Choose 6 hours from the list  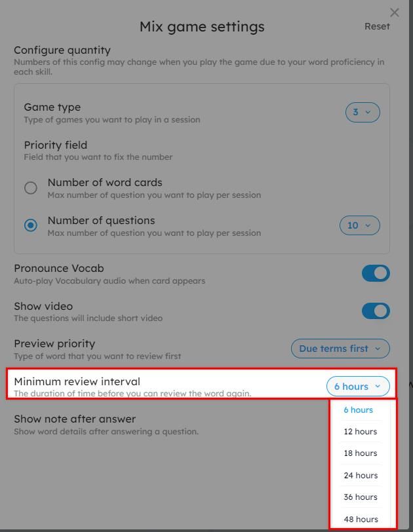[359, 410]
